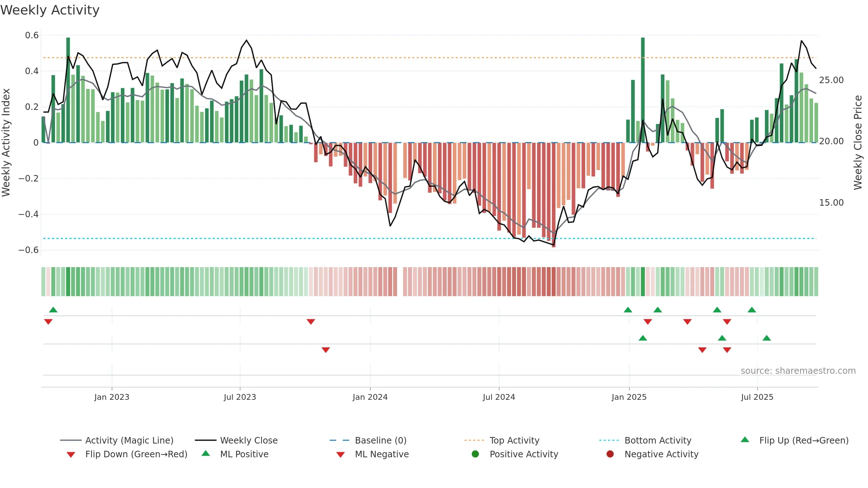This screenshot has height=488, width=868.
Task: Toggle the Positive Activity legend entry
Action: [x=515, y=454]
